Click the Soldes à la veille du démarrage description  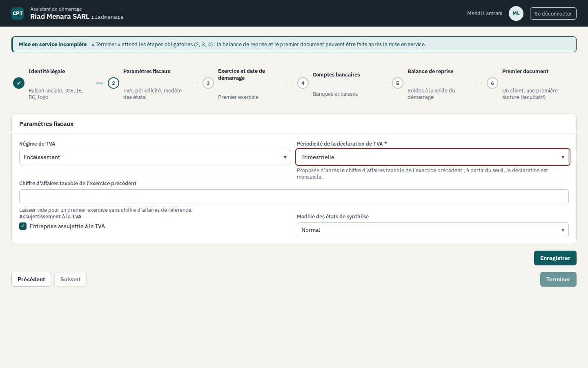point(431,94)
